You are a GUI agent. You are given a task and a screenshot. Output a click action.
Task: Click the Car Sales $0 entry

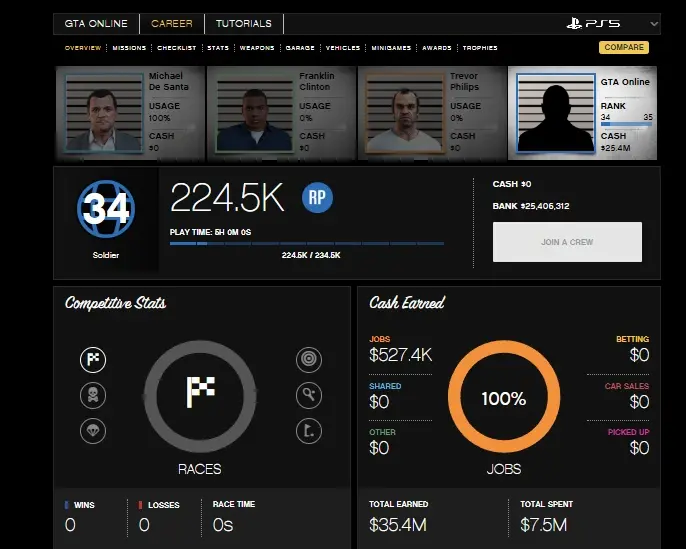click(627, 396)
